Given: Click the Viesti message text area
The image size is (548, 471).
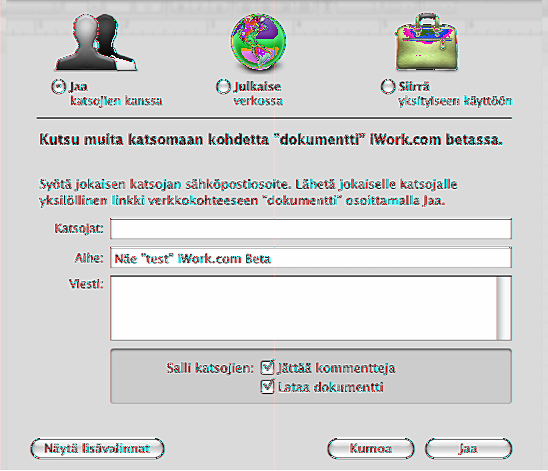Looking at the screenshot, I should click(303, 308).
